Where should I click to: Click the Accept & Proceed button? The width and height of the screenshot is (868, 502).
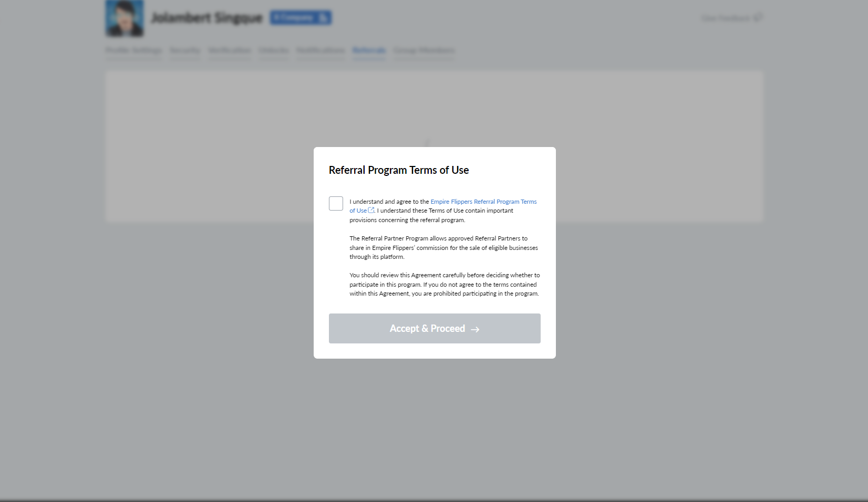(435, 328)
